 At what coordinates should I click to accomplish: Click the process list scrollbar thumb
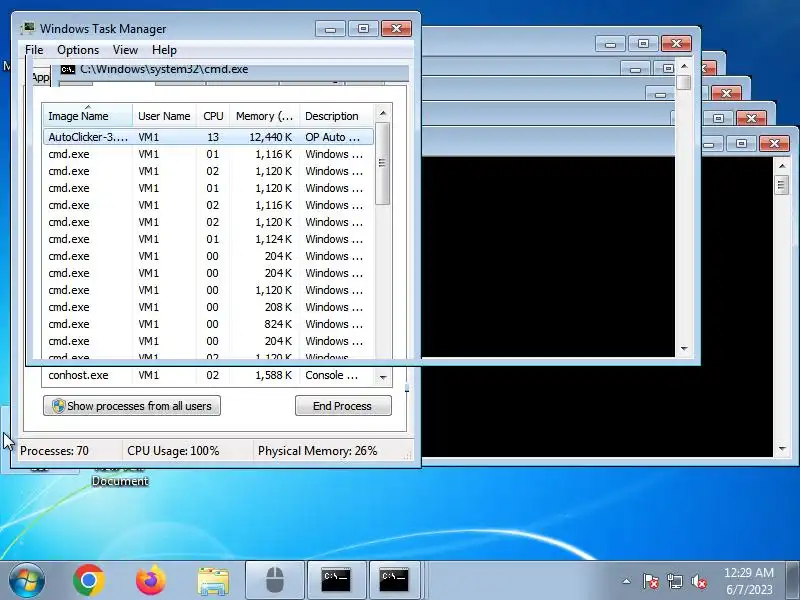click(382, 163)
